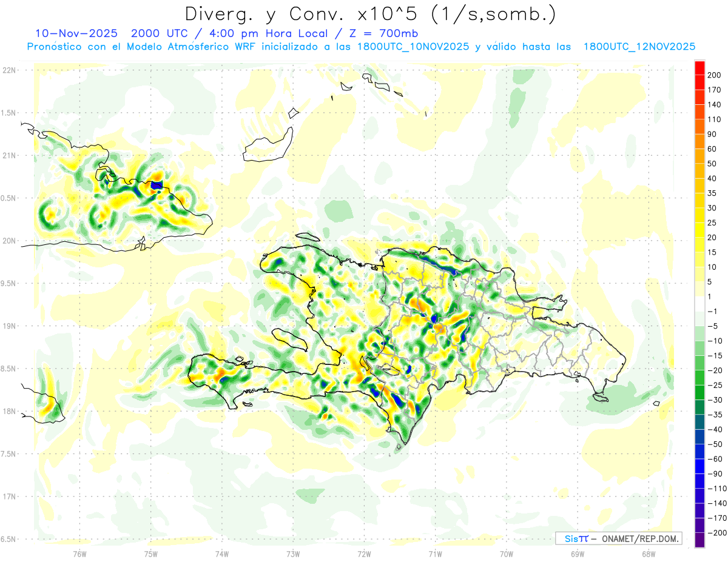Click the colorbar value "10"
This screenshot has height=562, width=728.
pyautogui.click(x=713, y=267)
